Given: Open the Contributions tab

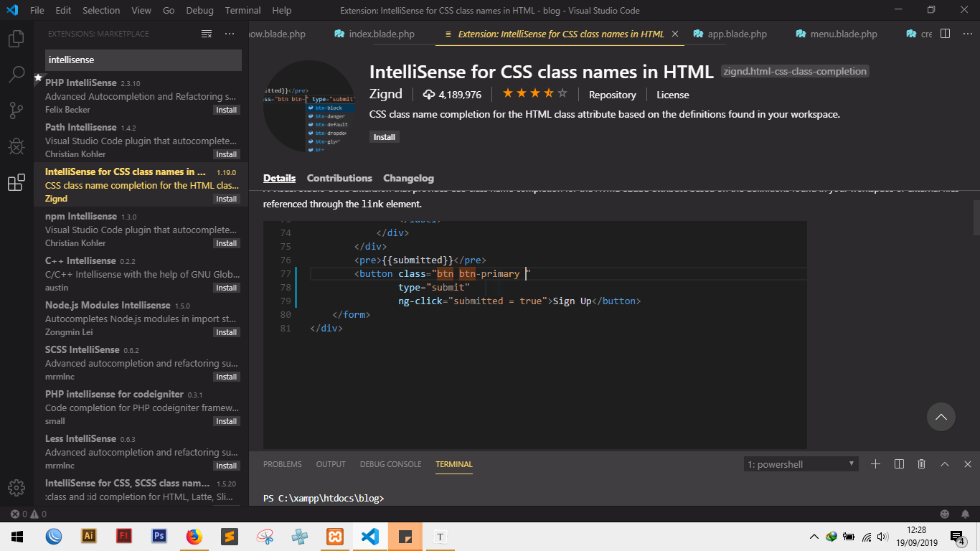Looking at the screenshot, I should pos(339,178).
